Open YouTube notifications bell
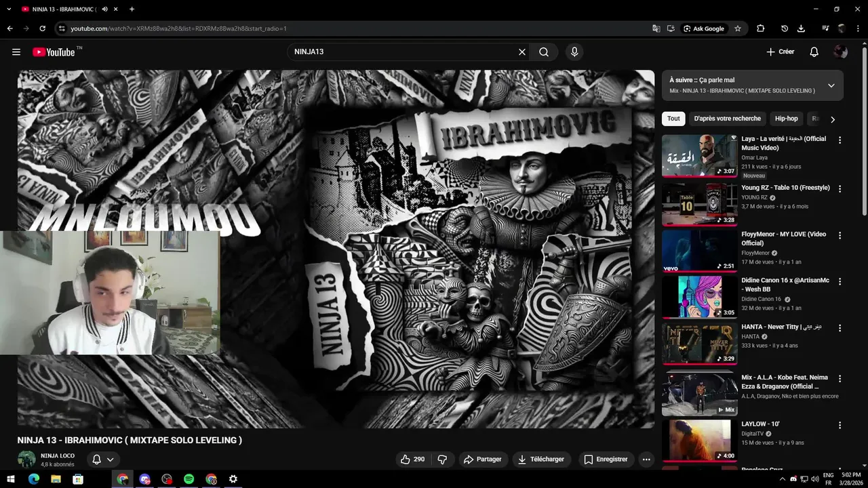 (x=814, y=52)
